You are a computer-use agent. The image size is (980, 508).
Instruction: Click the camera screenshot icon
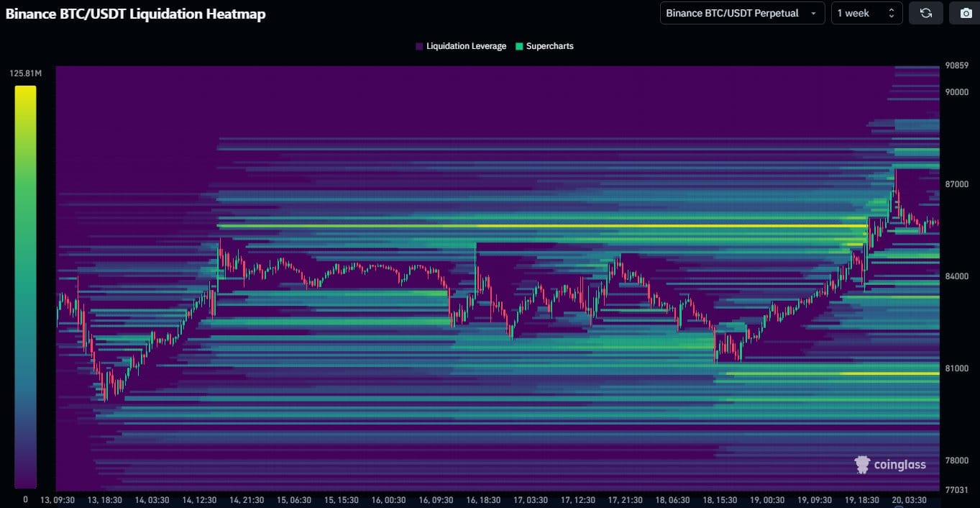964,13
